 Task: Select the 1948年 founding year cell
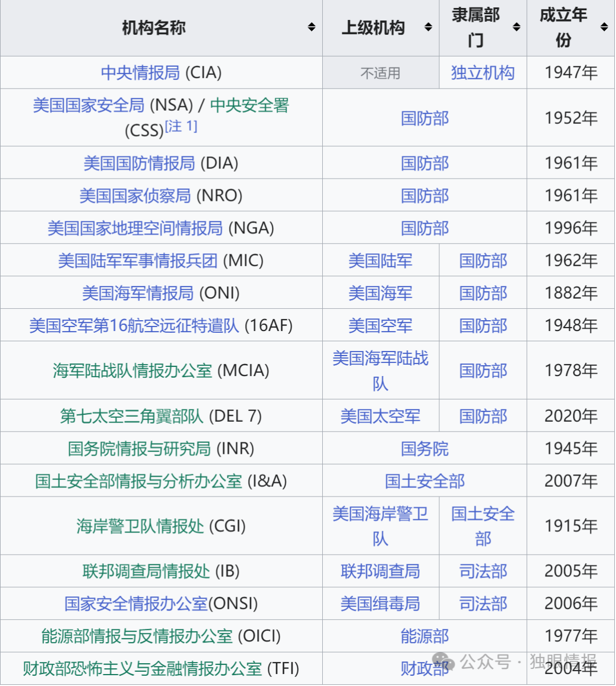[x=571, y=326]
